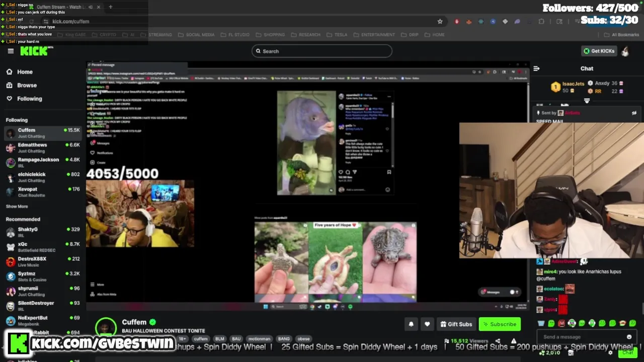Open the TESLA bookmarks folder
Screen dimensions: 644x362
[337, 35]
